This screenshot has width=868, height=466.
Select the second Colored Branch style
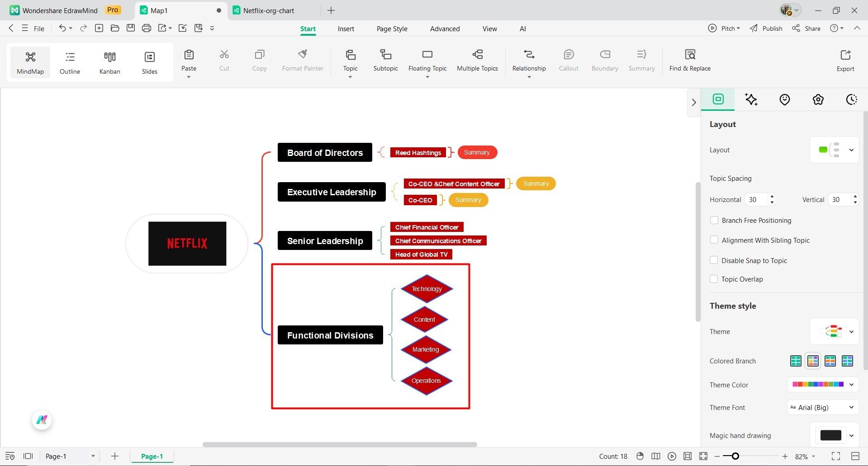point(813,361)
